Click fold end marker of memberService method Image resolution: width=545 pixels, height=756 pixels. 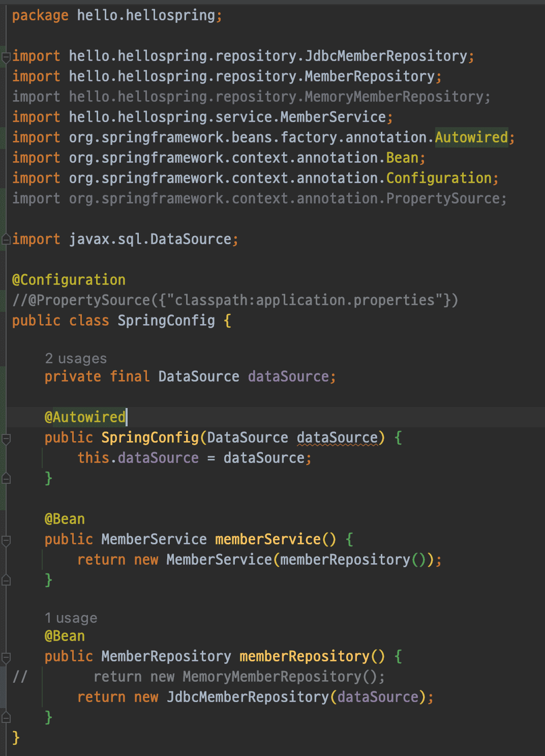click(x=6, y=580)
